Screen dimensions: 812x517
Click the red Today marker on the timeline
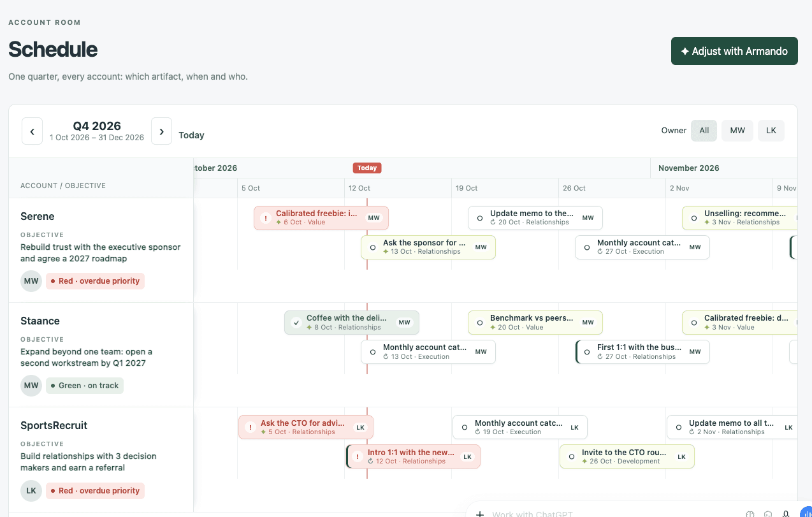point(367,168)
